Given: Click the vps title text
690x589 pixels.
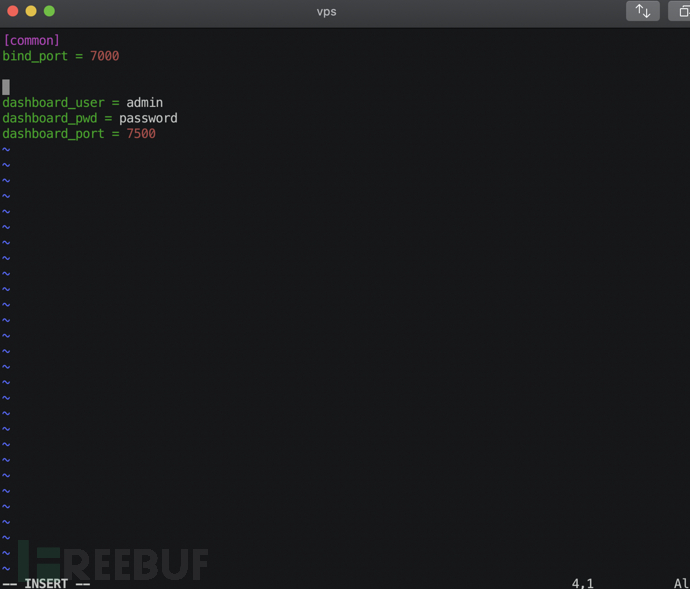Looking at the screenshot, I should pos(327,12).
